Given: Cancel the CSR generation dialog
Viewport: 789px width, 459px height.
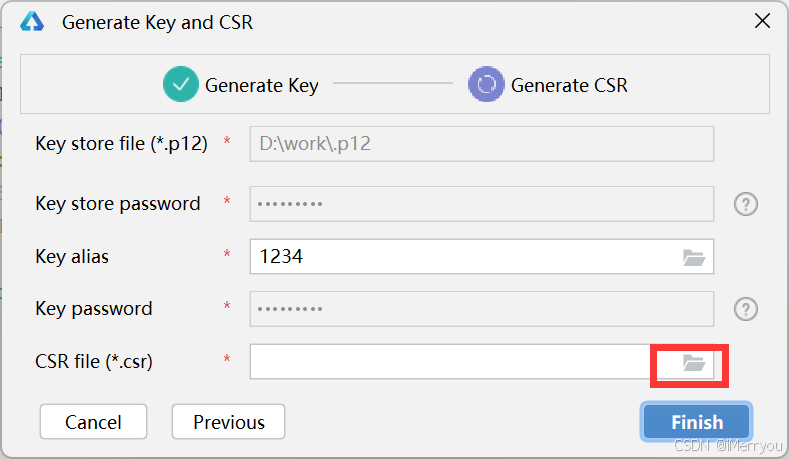Looking at the screenshot, I should [93, 422].
